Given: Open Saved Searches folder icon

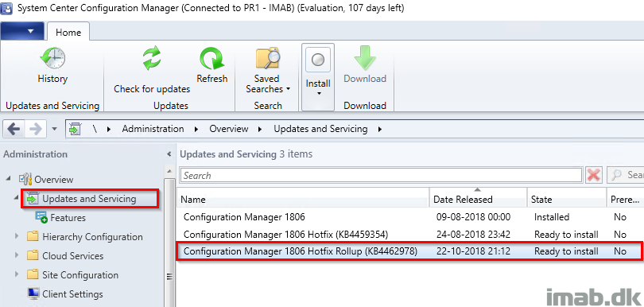Looking at the screenshot, I should tap(267, 58).
